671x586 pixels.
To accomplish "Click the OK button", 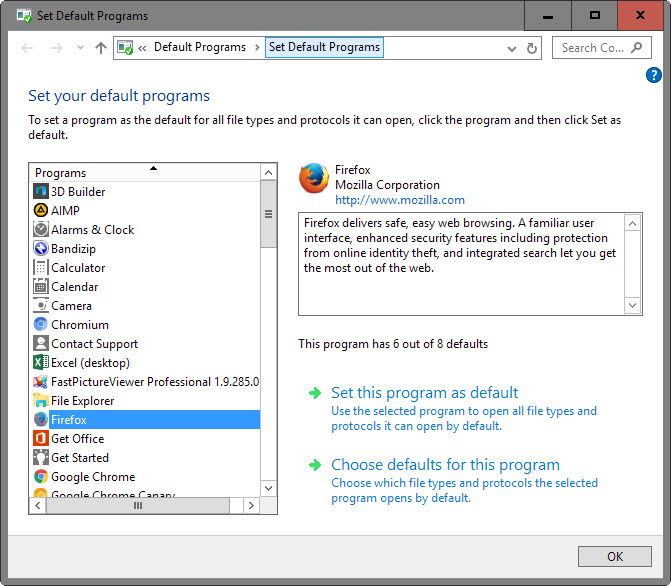I will click(615, 556).
